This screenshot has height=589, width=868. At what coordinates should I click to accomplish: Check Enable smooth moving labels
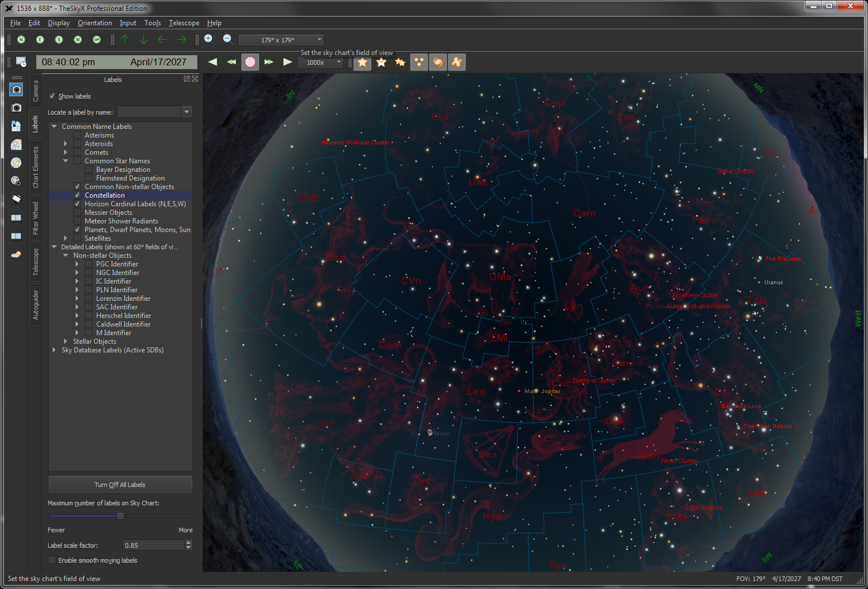pos(52,560)
